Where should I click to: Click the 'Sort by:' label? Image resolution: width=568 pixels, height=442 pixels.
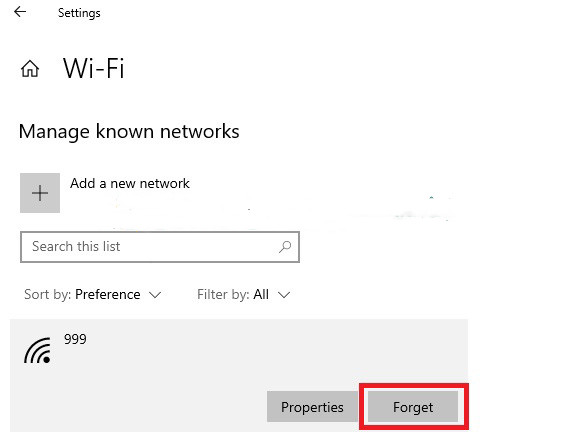[x=47, y=295]
